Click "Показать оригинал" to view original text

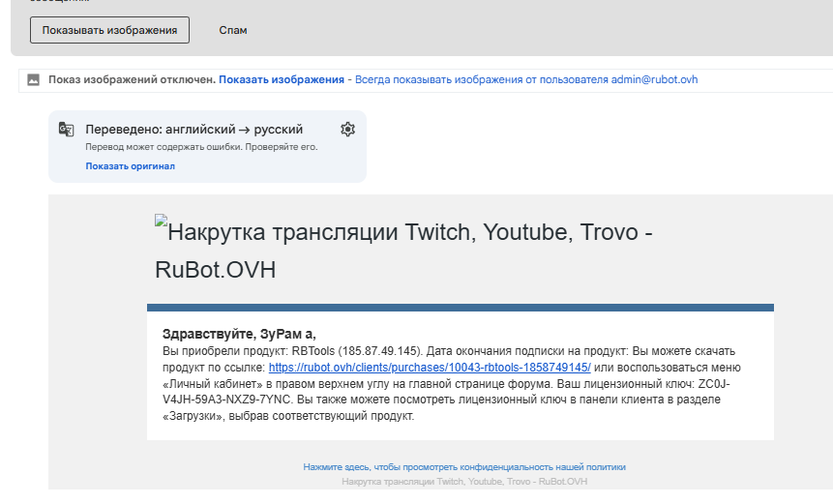pos(130,166)
